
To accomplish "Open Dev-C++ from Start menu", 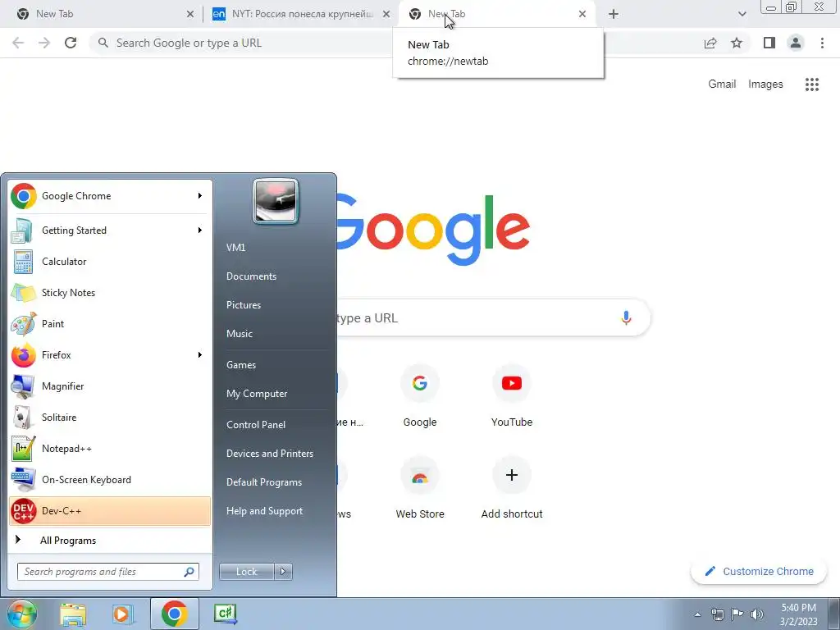I will point(110,511).
